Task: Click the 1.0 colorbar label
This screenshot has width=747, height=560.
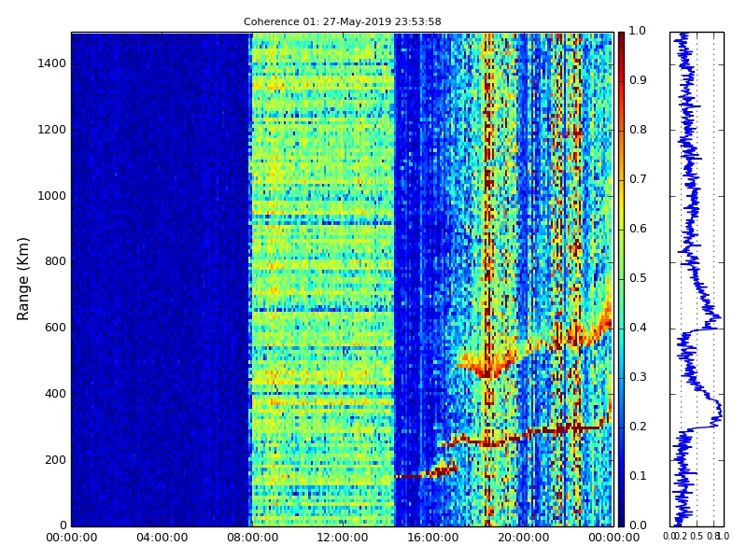Action: coord(638,31)
